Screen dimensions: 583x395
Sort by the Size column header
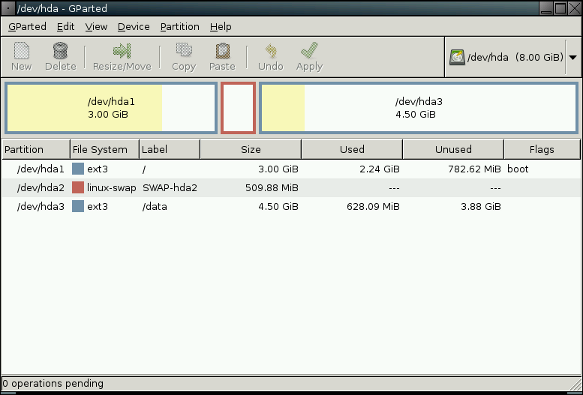tap(251, 150)
